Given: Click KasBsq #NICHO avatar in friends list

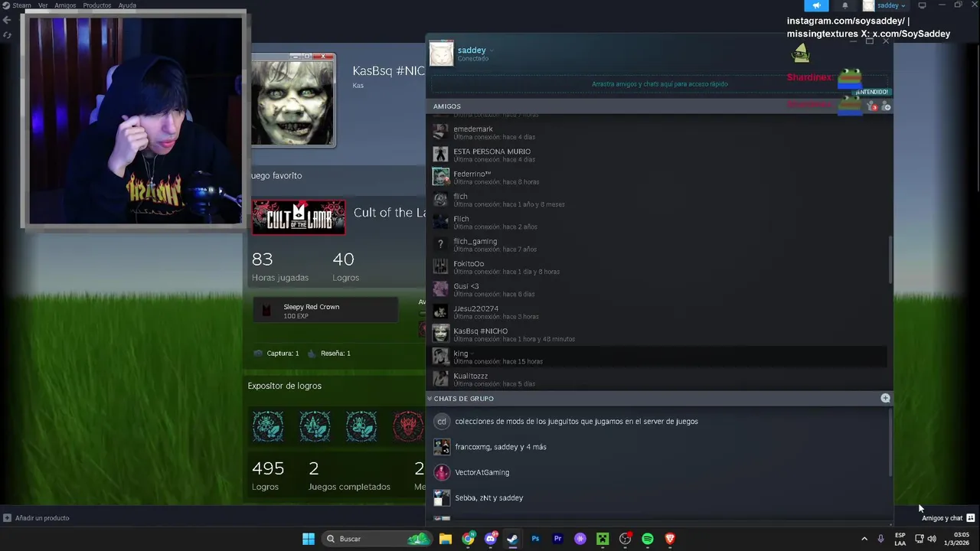Looking at the screenshot, I should [440, 334].
